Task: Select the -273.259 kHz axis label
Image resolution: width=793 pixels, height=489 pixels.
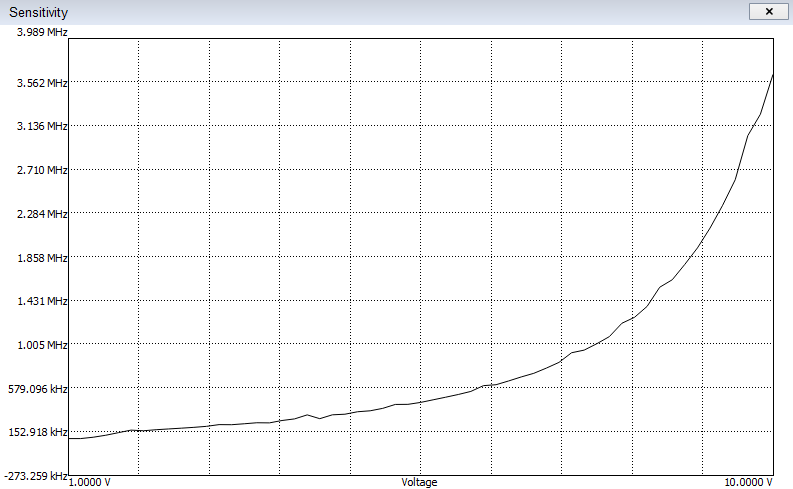Action: [36, 476]
